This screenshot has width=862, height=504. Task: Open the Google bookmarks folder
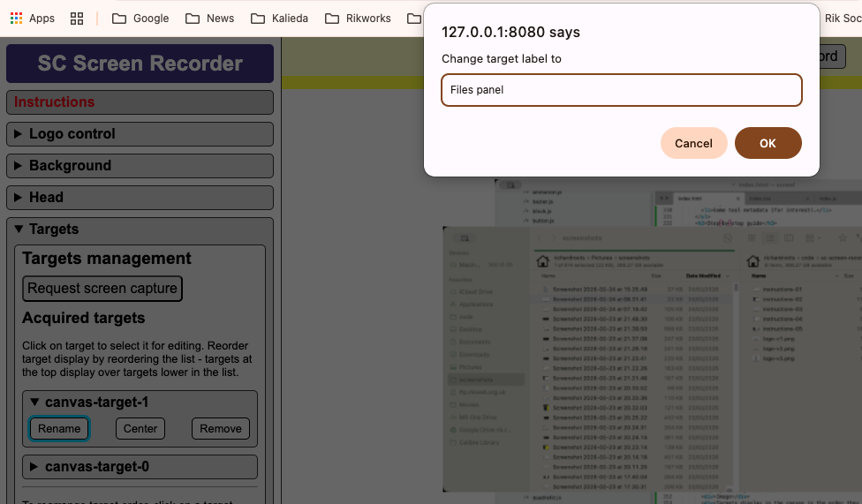[140, 19]
